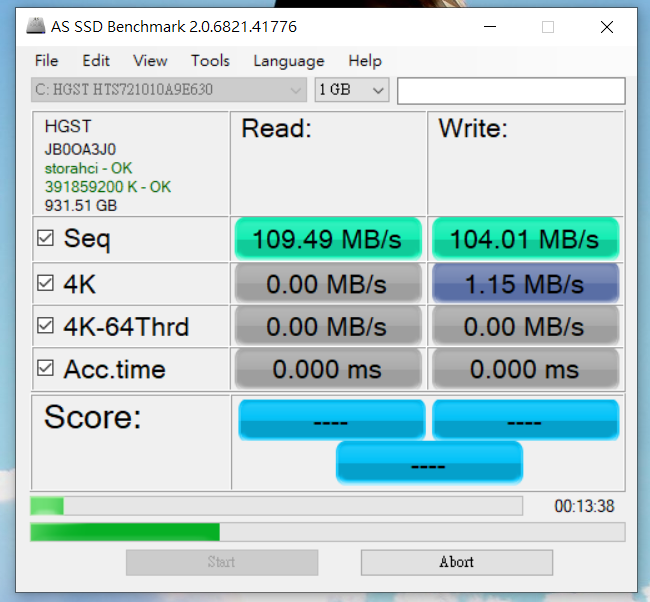Viewport: 650px width, 602px height.
Task: Click the Start button
Action: (x=222, y=562)
